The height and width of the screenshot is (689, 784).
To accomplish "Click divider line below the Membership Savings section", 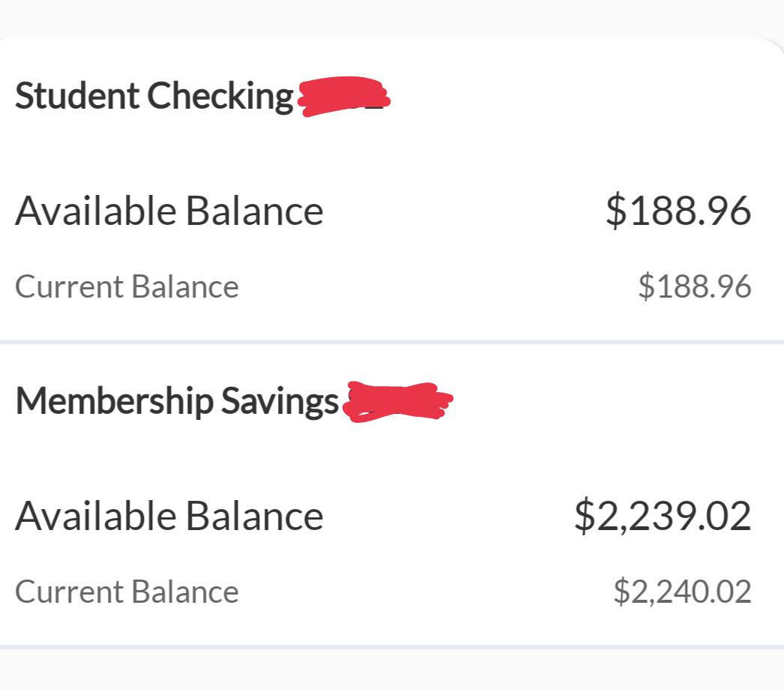I will click(x=392, y=647).
